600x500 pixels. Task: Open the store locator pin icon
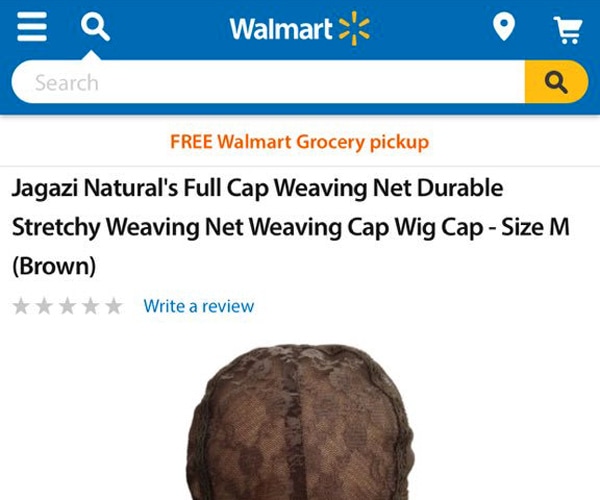(504, 27)
